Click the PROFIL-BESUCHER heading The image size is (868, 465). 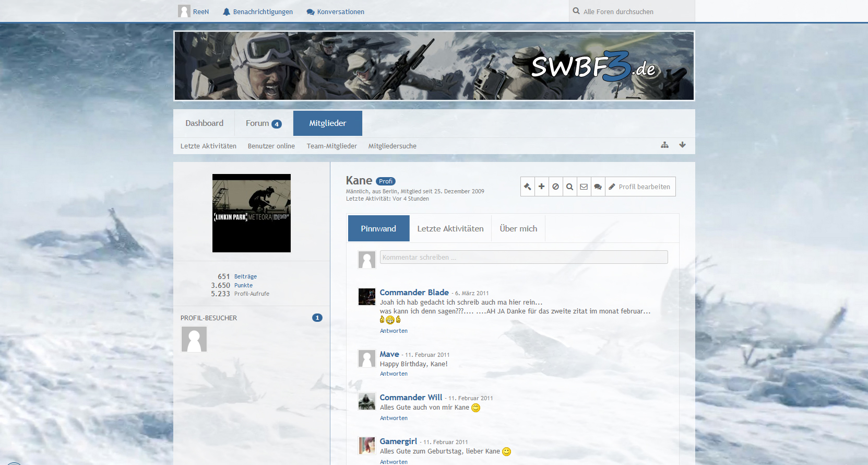click(x=209, y=318)
